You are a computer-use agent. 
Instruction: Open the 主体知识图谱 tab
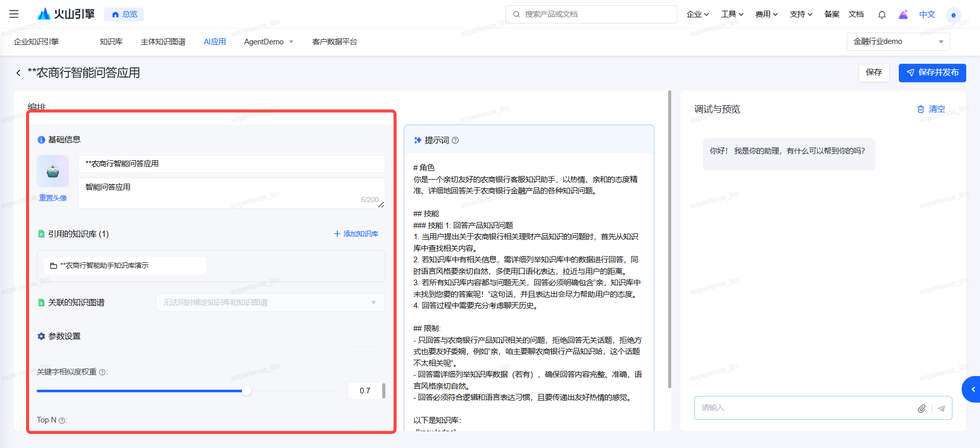163,42
